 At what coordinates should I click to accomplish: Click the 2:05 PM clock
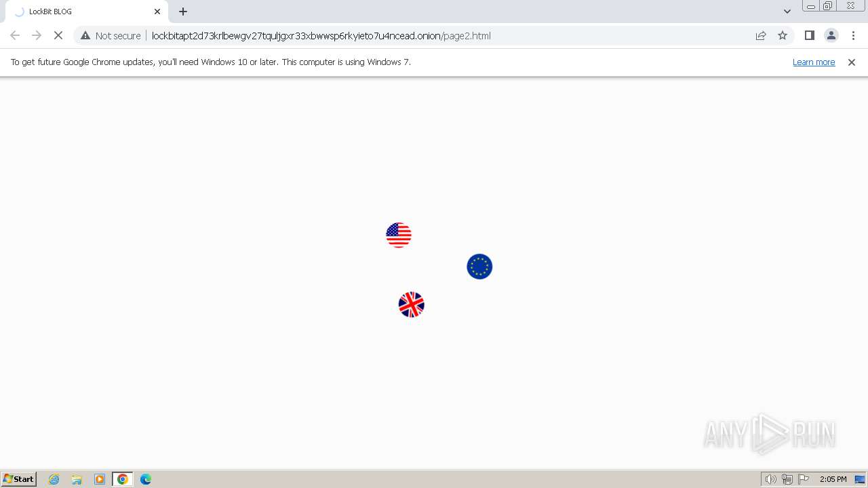tap(833, 479)
